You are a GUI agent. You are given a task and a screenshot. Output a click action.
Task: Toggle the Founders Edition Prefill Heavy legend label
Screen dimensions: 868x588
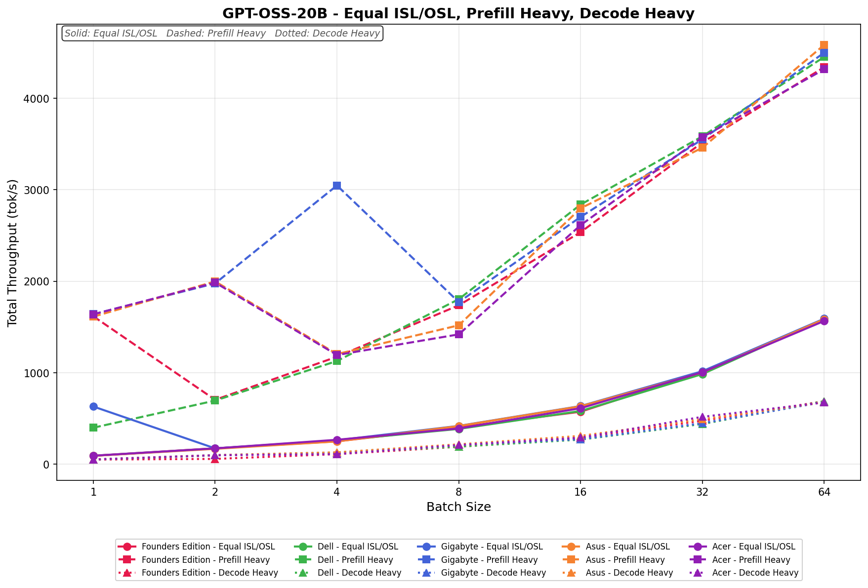(206, 560)
